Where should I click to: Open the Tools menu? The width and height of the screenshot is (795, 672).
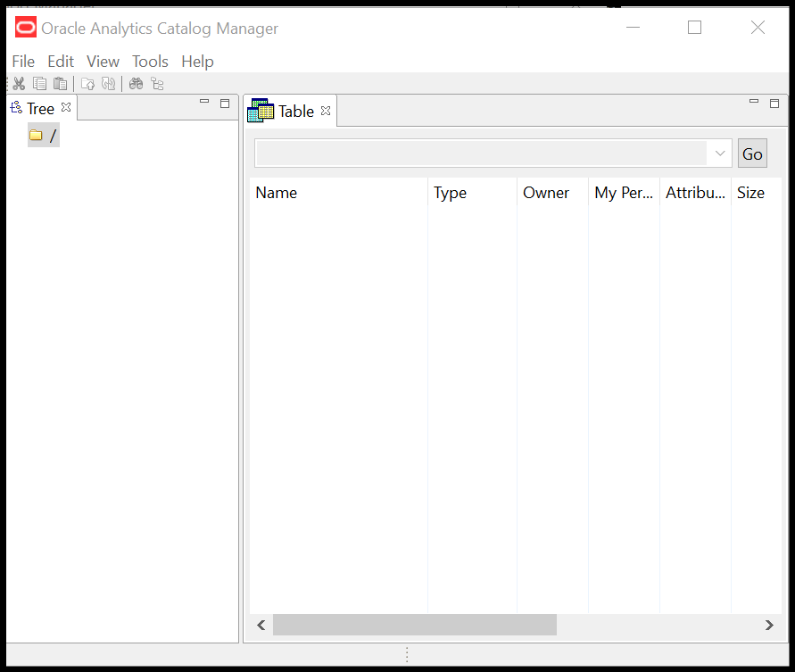[150, 62]
